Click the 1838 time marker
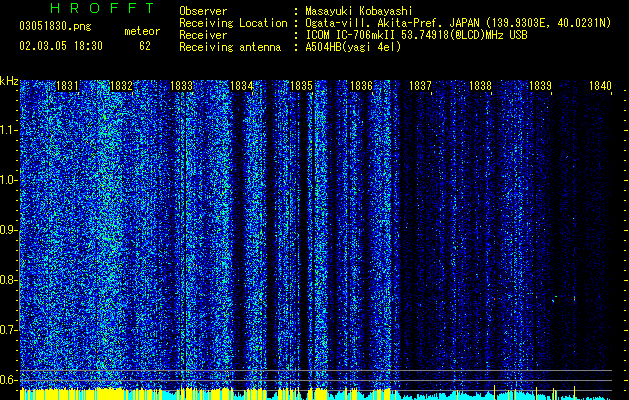The image size is (629, 400). [480, 85]
